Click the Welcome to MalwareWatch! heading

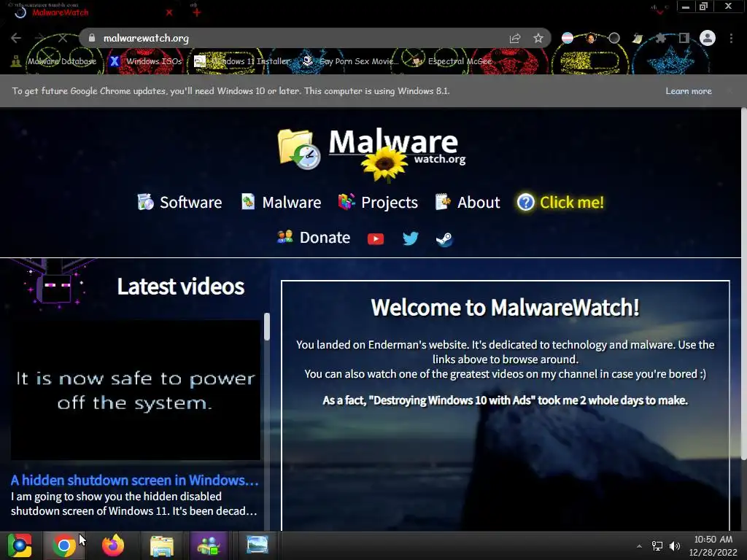click(505, 307)
